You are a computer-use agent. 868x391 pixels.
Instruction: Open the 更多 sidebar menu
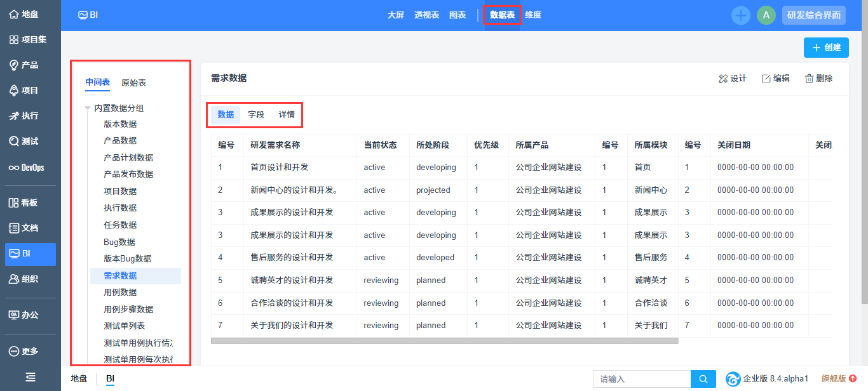tap(24, 351)
